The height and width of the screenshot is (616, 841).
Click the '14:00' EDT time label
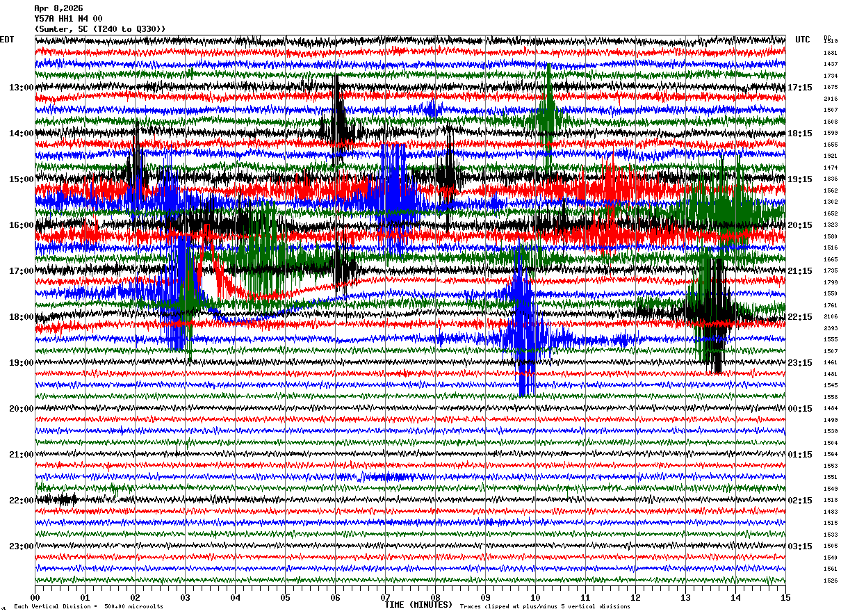(x=22, y=133)
